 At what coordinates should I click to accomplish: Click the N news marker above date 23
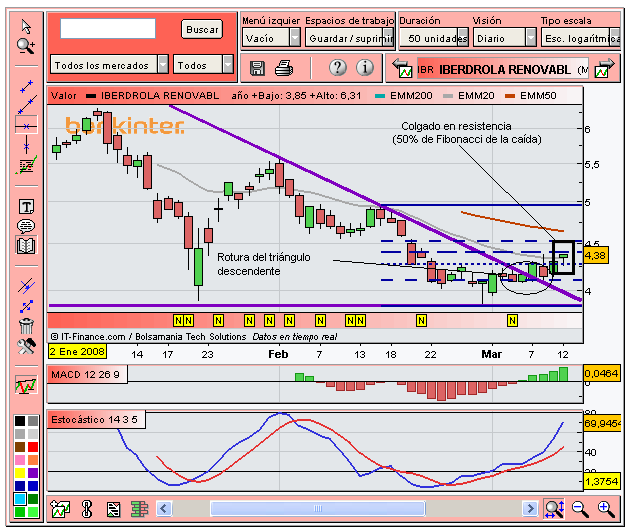pos(218,320)
